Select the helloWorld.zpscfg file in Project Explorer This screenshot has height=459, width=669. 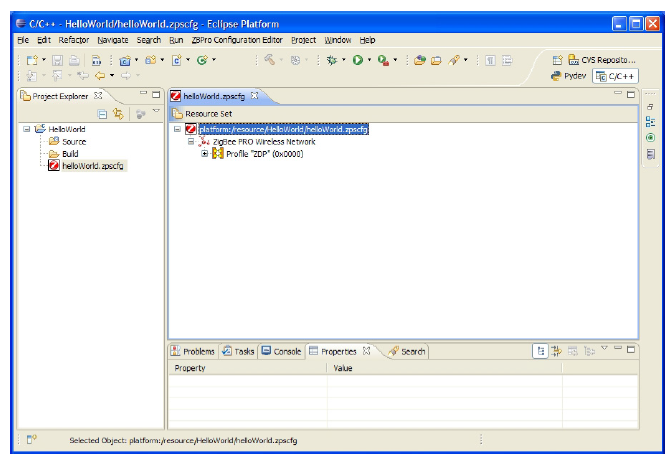click(94, 166)
